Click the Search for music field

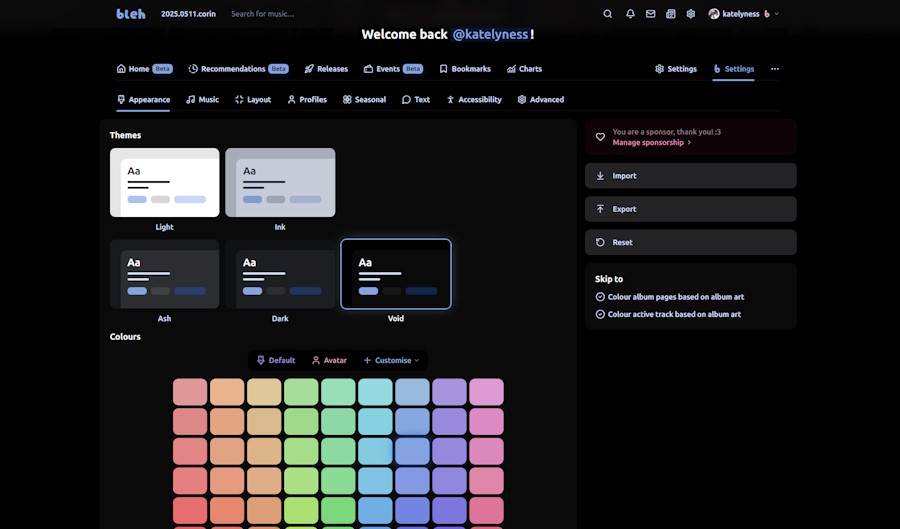(x=262, y=14)
